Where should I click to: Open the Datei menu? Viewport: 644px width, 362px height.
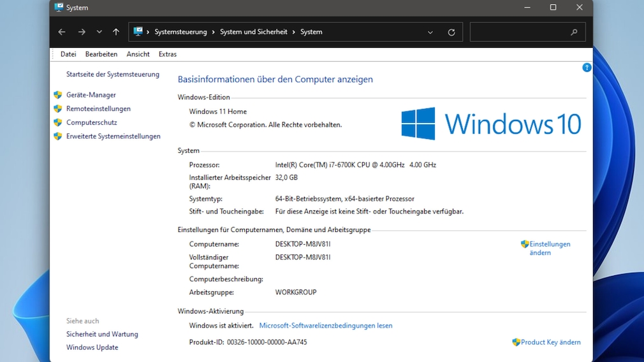(68, 54)
